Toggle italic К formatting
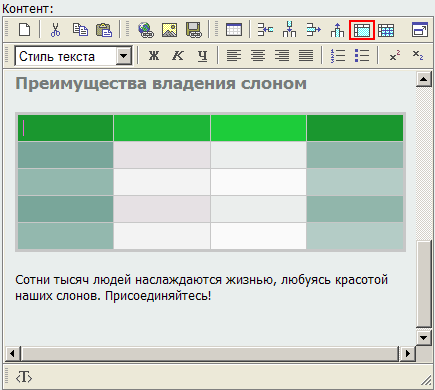This screenshot has height=390, width=435. (x=178, y=56)
